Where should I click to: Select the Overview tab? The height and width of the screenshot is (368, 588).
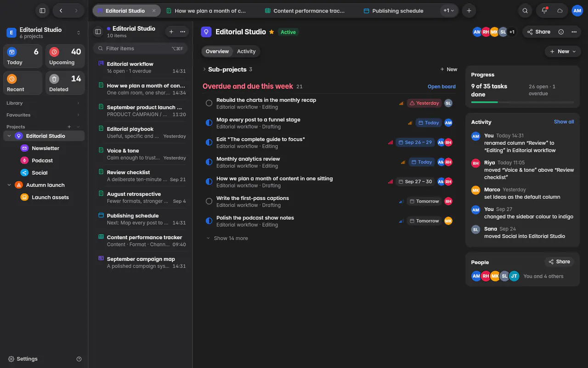pos(217,52)
